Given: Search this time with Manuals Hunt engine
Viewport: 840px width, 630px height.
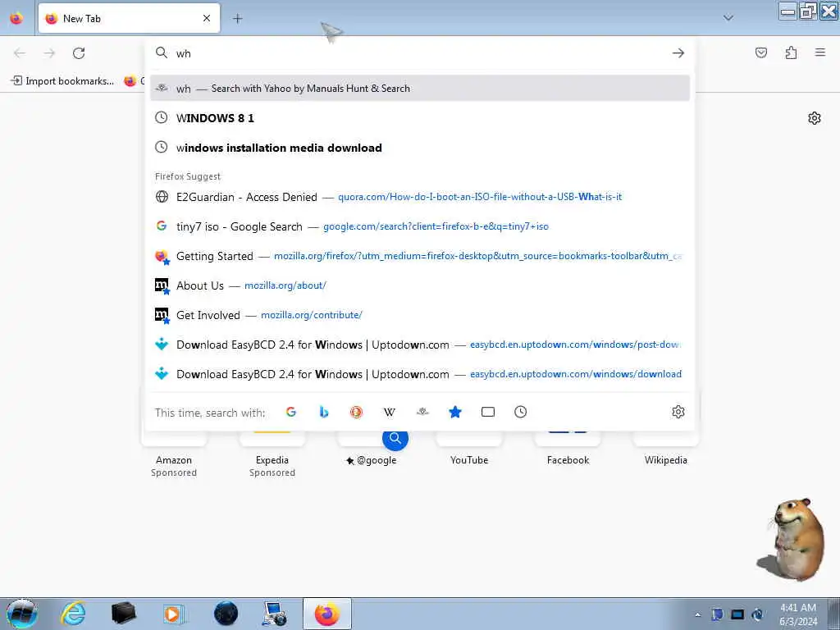Looking at the screenshot, I should pos(422,412).
